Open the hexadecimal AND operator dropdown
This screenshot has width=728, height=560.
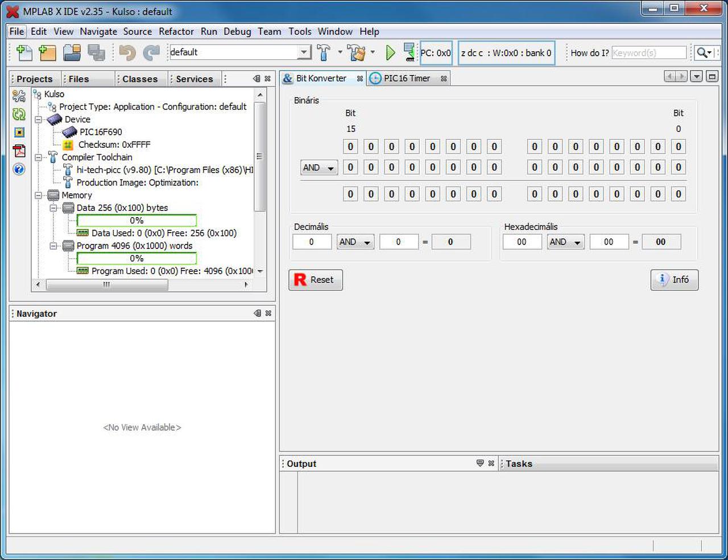tap(566, 242)
